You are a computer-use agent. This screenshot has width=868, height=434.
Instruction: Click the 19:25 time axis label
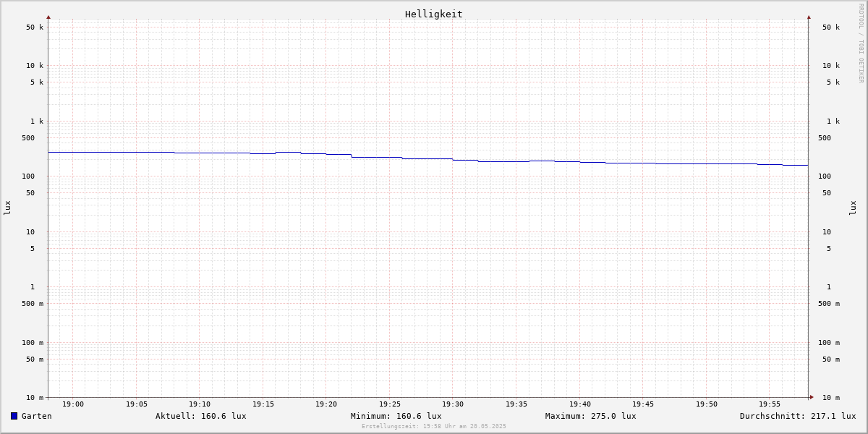pyautogui.click(x=390, y=404)
